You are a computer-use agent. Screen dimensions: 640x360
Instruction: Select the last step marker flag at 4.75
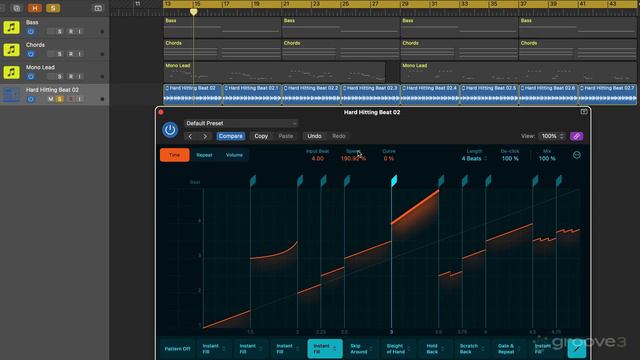click(x=559, y=180)
